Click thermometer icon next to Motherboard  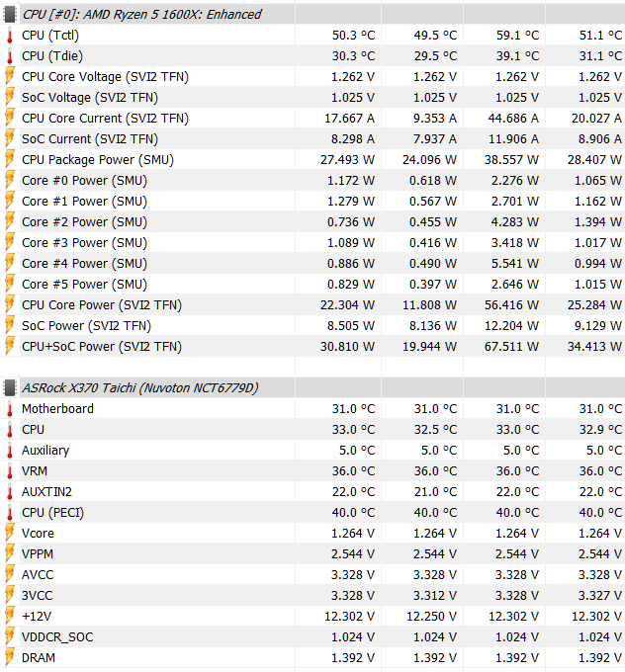tap(10, 409)
